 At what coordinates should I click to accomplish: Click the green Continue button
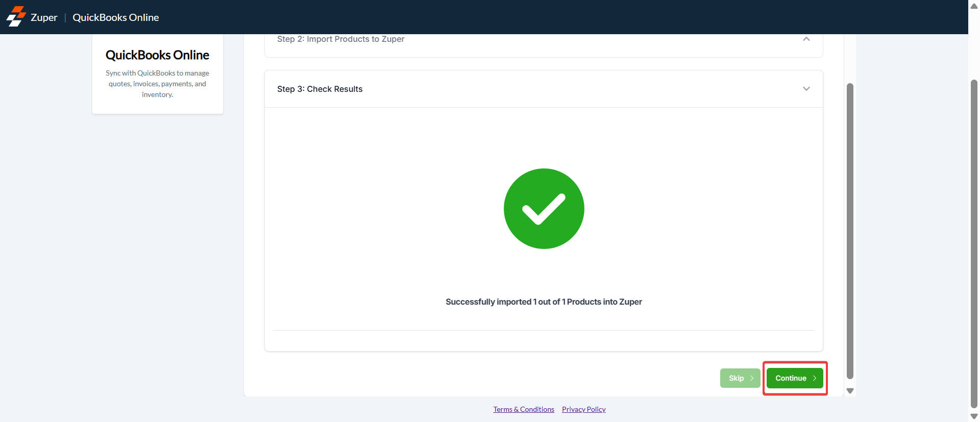[795, 378]
